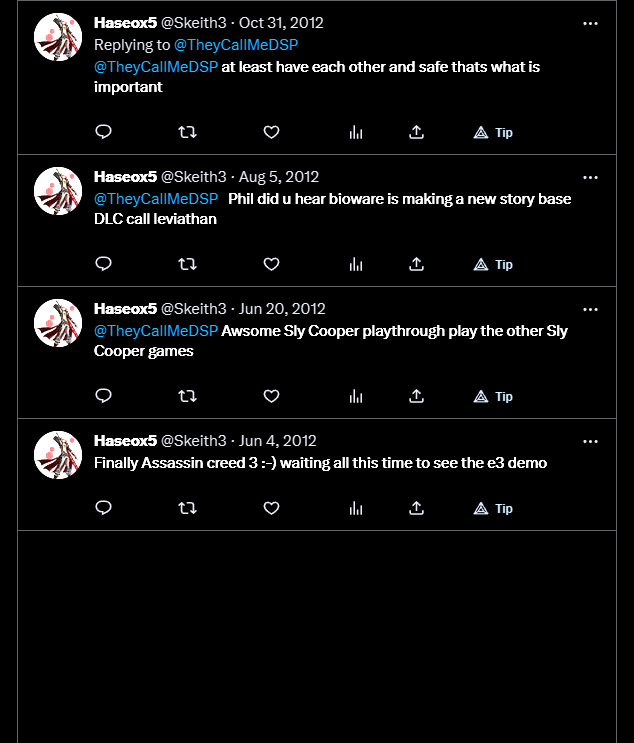Click Haseox5 avatar on the Aug 5 tweet

58,191
